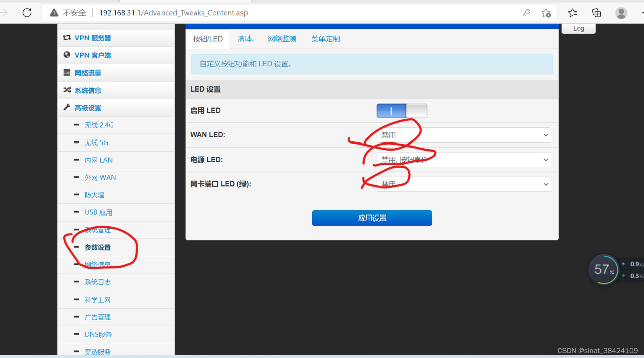
Task: Click the 系统信息 shuffle icon
Action: pyautogui.click(x=67, y=90)
